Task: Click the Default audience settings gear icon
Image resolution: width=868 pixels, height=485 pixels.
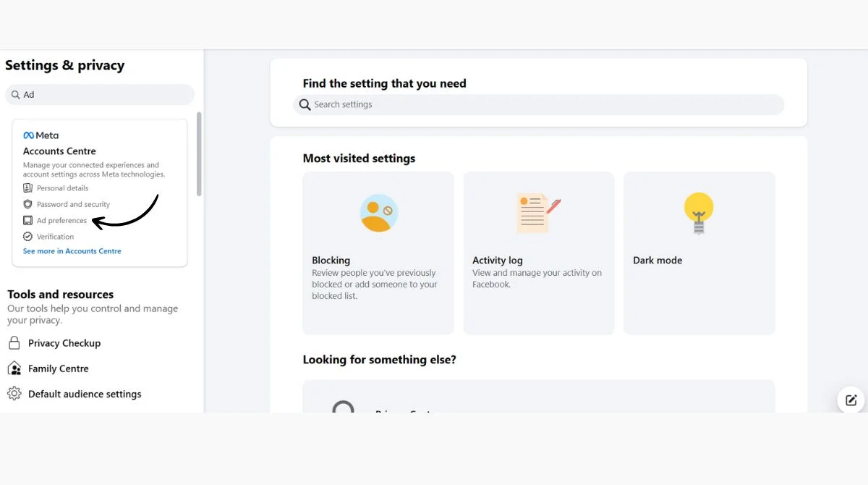Action: tap(14, 394)
